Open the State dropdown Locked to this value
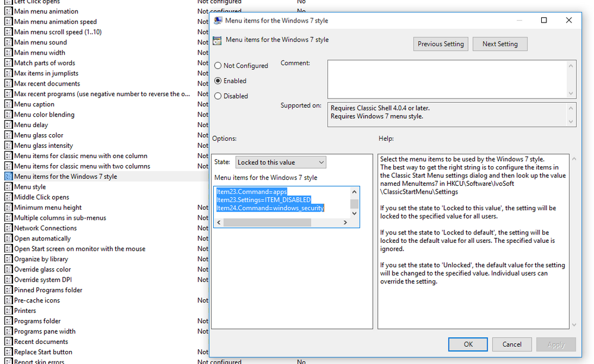 tap(281, 163)
